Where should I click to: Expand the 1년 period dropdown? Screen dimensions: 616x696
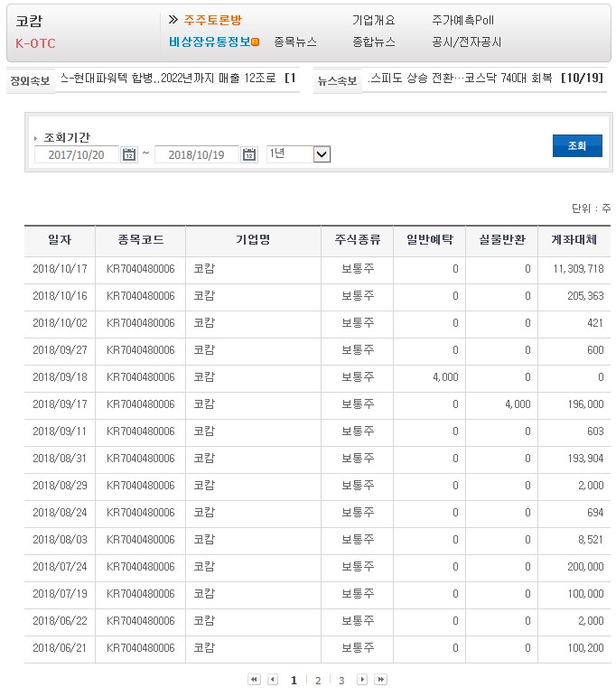coord(322,154)
